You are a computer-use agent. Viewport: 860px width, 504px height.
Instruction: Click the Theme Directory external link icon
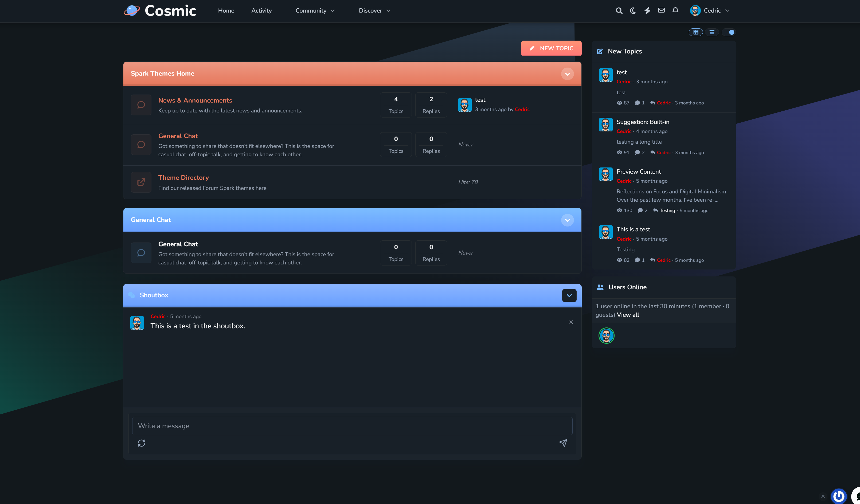click(141, 182)
